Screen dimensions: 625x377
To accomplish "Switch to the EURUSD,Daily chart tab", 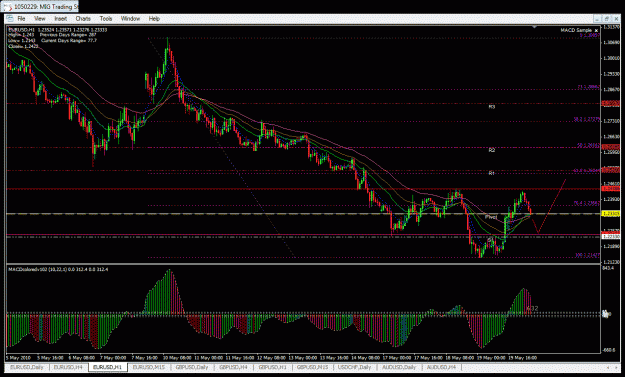I will [x=27, y=367].
